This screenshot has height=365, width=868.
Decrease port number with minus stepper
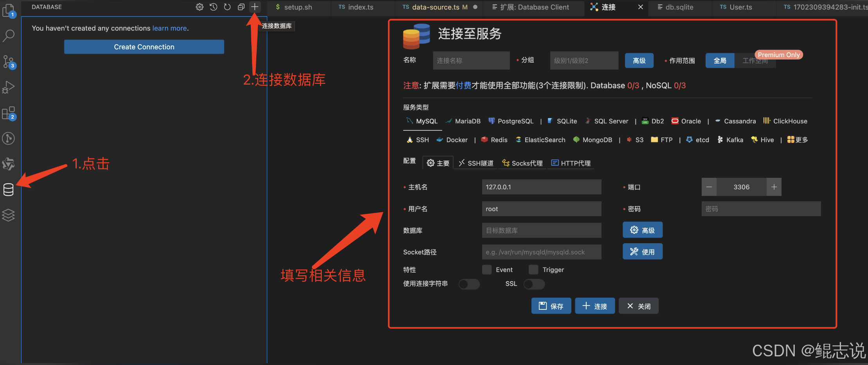coord(709,187)
